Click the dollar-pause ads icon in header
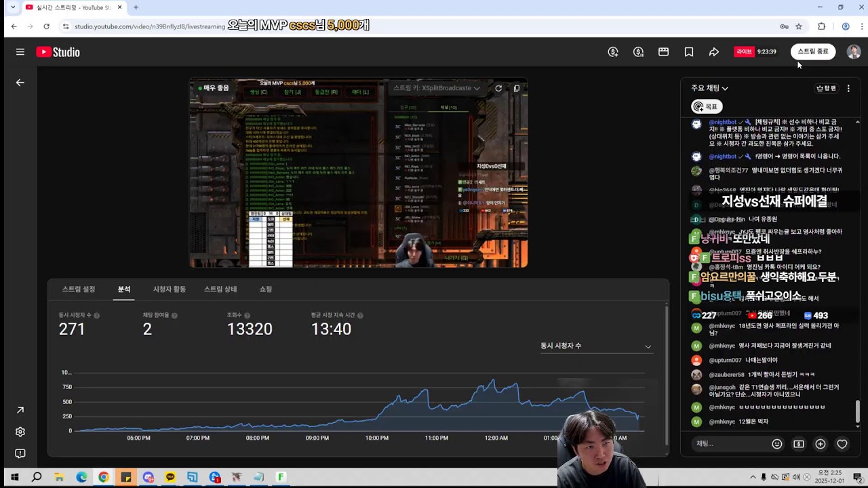 (638, 52)
